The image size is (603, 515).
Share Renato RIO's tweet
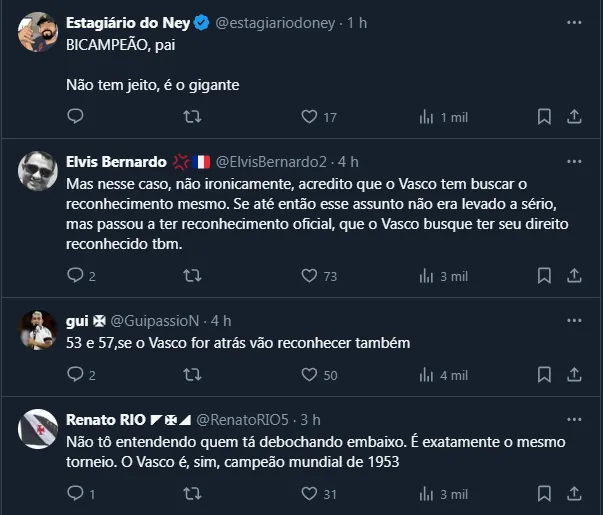click(574, 493)
